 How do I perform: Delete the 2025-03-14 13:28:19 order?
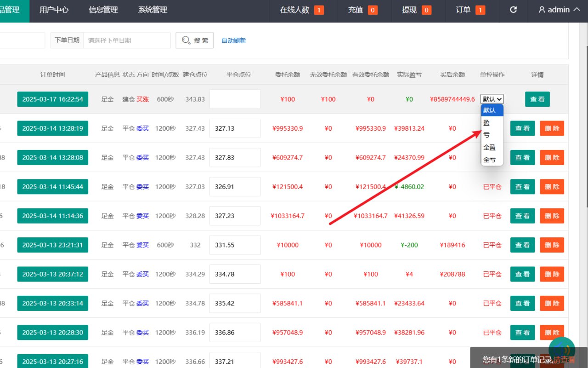coord(552,128)
